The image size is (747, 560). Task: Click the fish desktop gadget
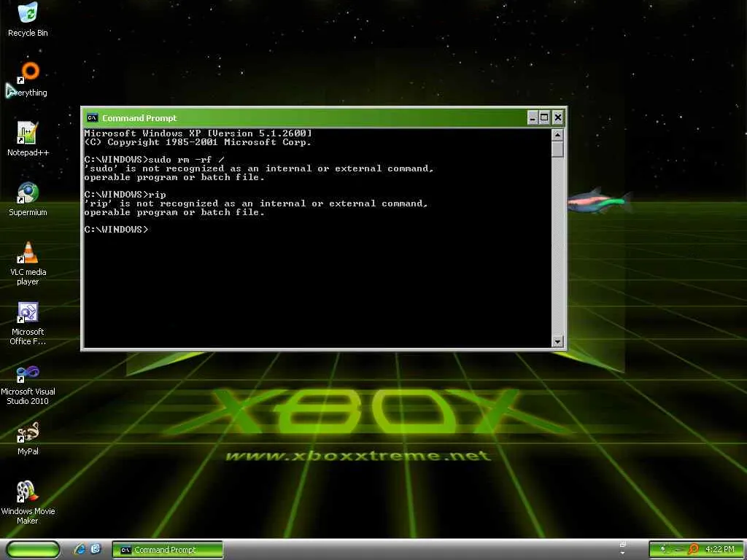[x=600, y=201]
